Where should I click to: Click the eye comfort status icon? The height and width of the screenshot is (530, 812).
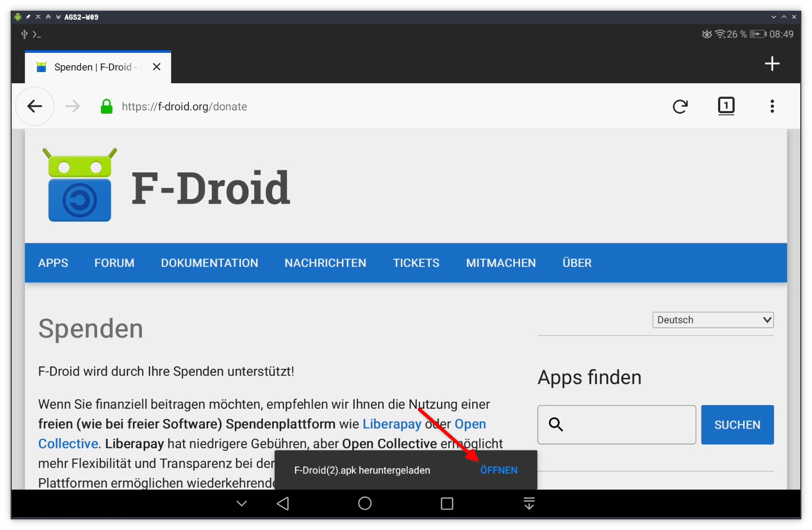pyautogui.click(x=707, y=34)
